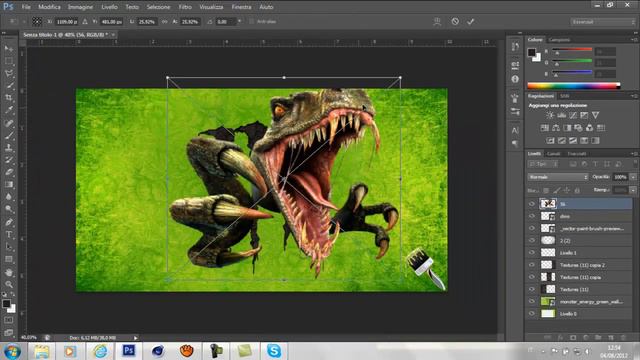Switch between free transform and warp modes
This screenshot has height=360, width=640.
[x=437, y=22]
